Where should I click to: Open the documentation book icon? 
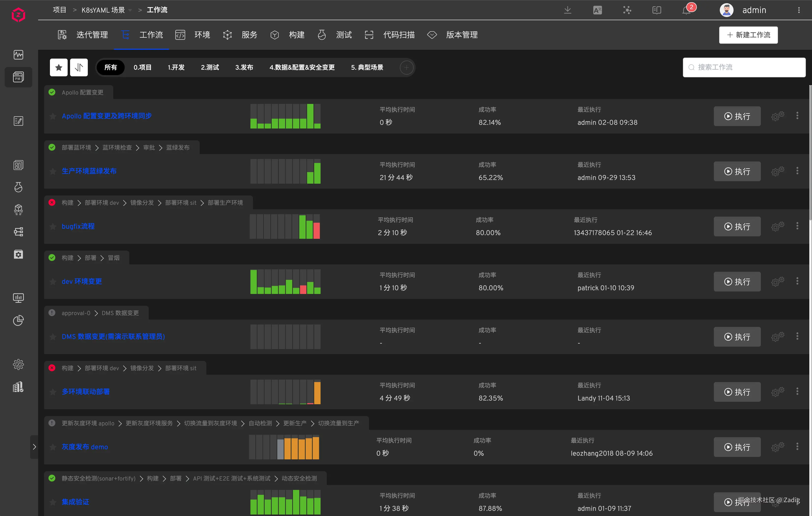pos(657,10)
